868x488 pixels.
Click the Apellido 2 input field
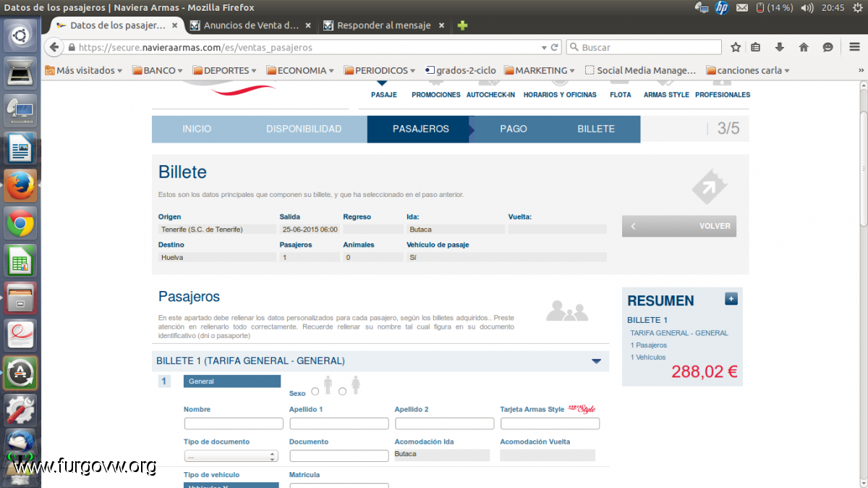click(x=445, y=424)
